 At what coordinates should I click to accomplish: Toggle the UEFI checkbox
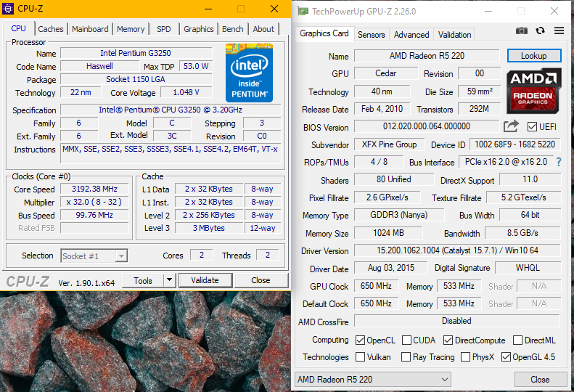tap(532, 127)
